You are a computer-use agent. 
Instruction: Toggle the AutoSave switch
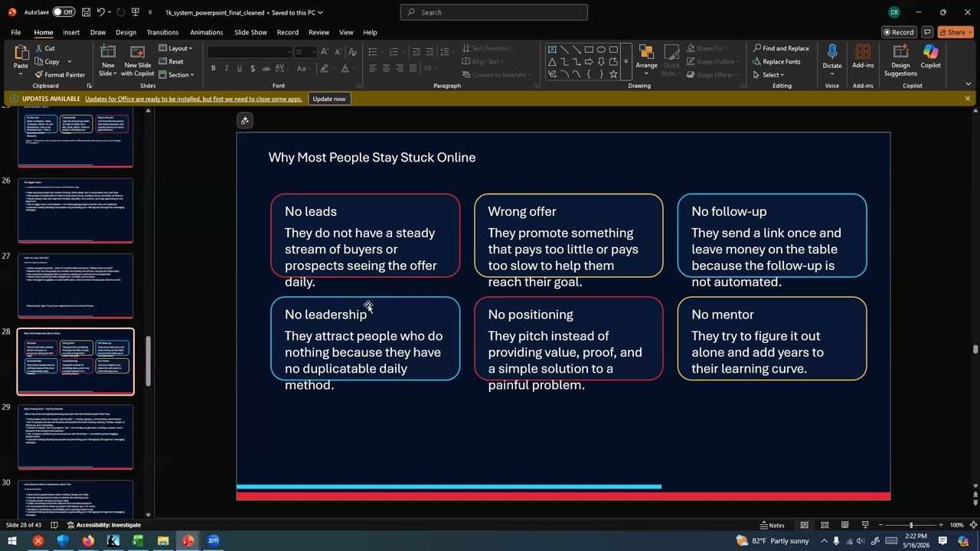(x=63, y=12)
